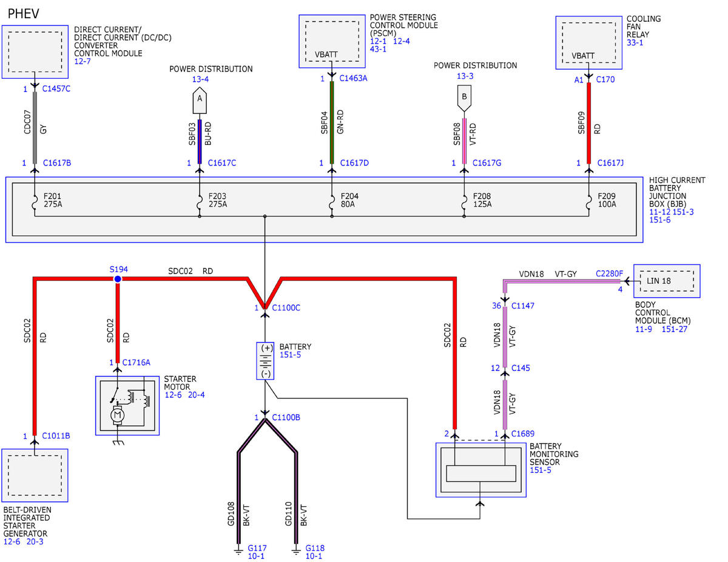Open page reference 12-7 under DC/DC converter

click(x=83, y=62)
